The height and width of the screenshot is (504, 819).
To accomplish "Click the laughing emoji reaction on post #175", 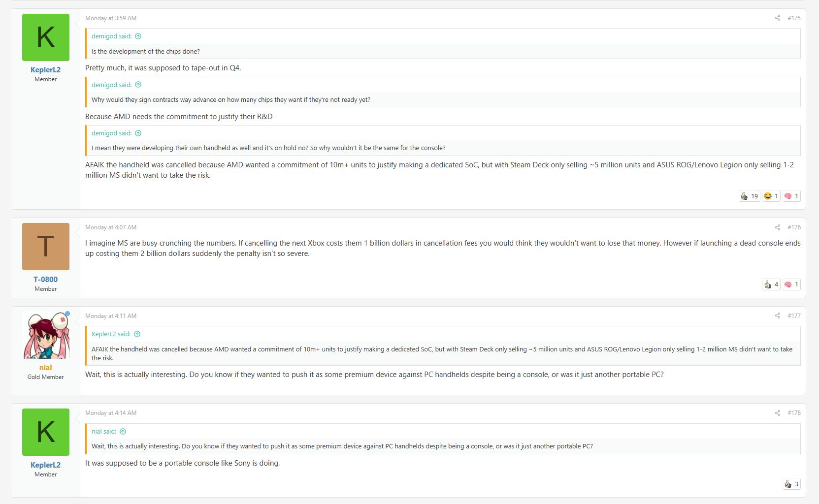I will pyautogui.click(x=771, y=196).
